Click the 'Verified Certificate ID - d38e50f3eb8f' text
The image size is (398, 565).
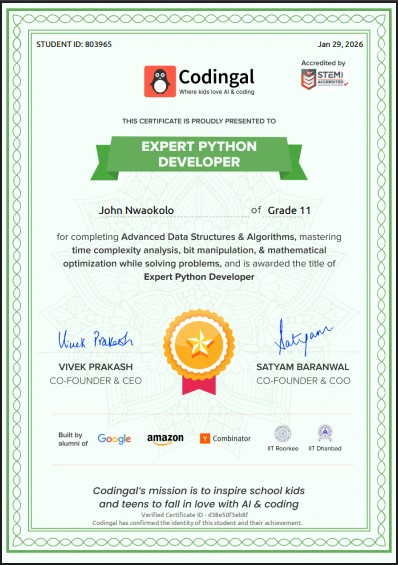click(x=194, y=515)
